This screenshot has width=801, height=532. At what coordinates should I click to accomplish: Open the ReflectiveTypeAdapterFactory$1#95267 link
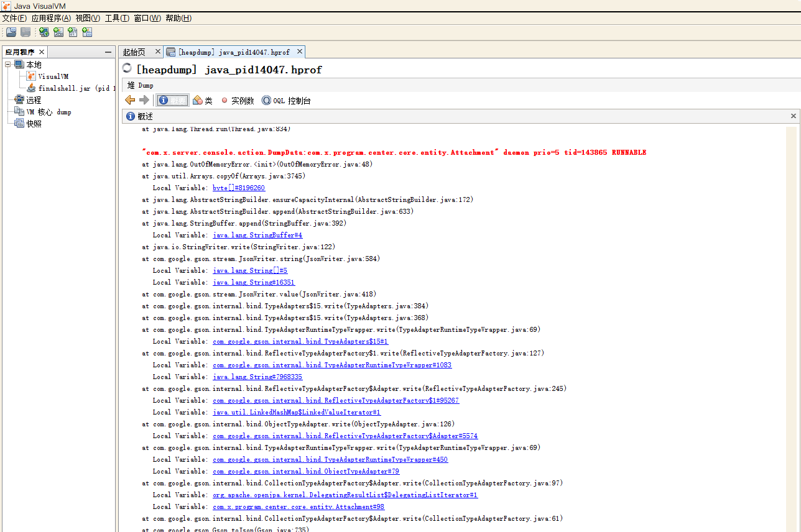pyautogui.click(x=336, y=400)
